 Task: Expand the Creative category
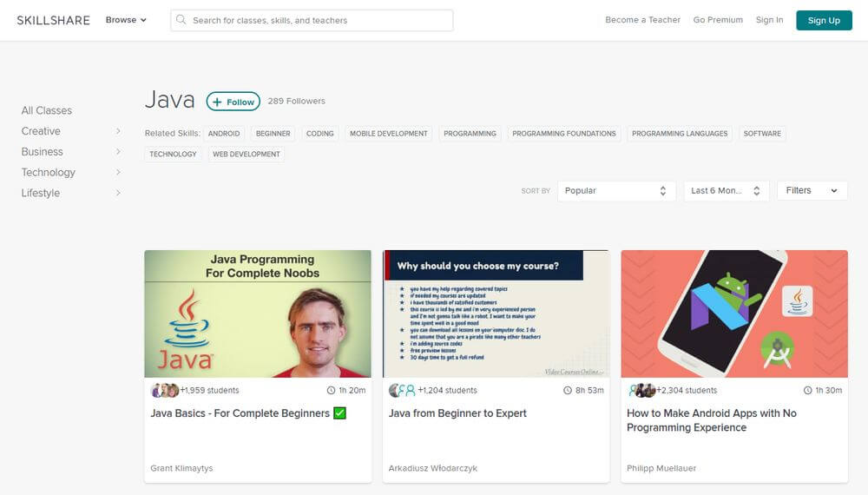(71, 131)
